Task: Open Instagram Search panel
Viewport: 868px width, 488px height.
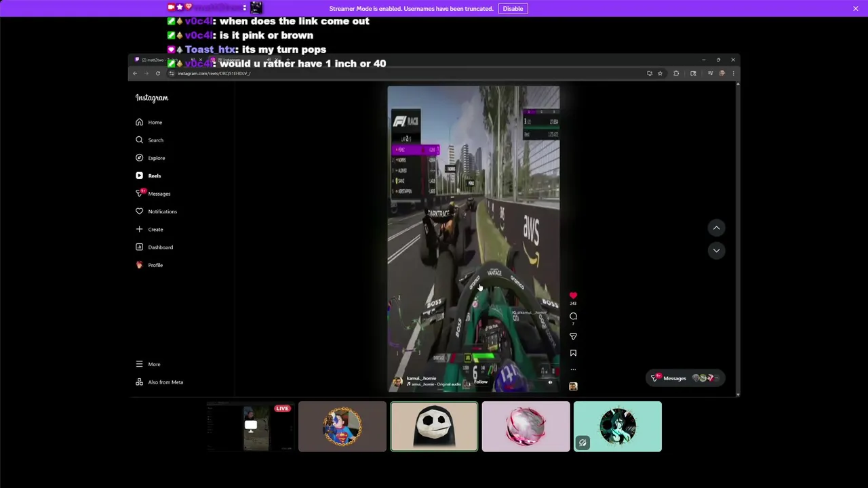Action: [149, 140]
